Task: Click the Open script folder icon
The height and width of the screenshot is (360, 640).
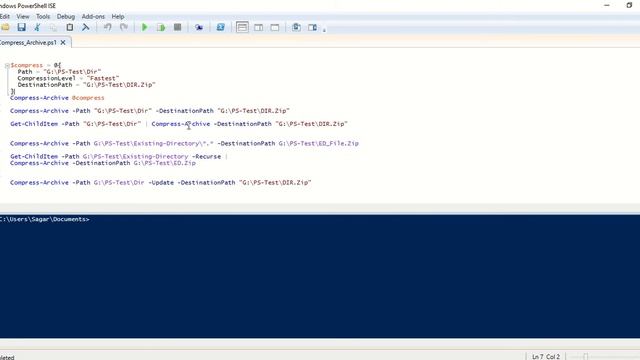Action: click(x=5, y=27)
